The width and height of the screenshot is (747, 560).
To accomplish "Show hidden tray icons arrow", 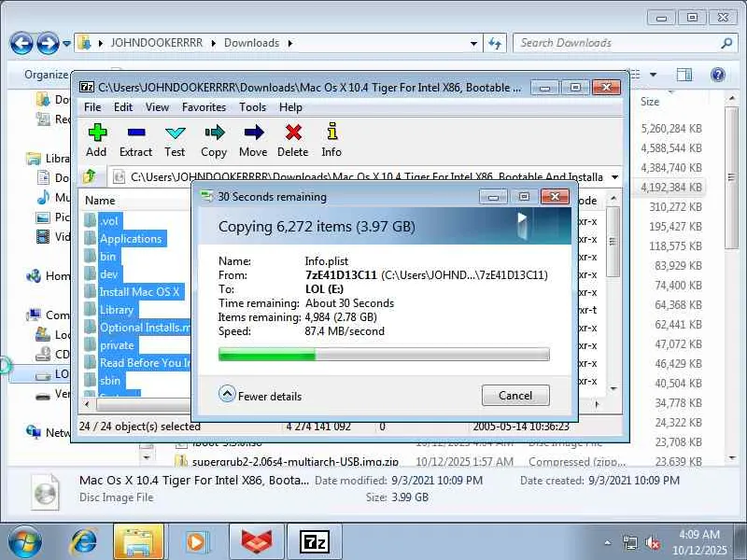I will point(608,542).
